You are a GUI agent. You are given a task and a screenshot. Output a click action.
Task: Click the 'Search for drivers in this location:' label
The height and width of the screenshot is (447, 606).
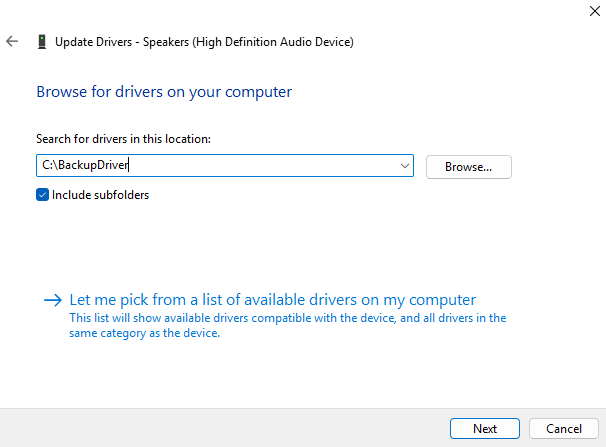[x=123, y=139]
